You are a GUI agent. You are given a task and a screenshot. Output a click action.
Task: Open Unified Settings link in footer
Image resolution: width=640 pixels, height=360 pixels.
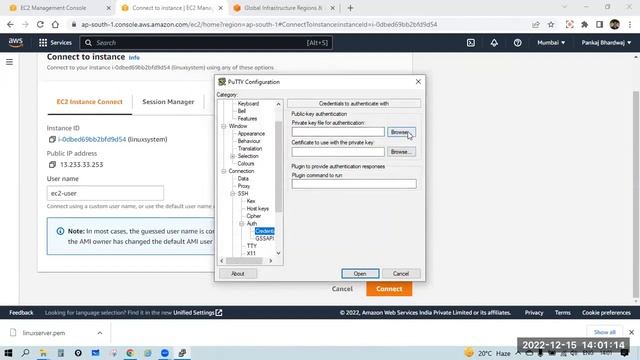point(198,313)
